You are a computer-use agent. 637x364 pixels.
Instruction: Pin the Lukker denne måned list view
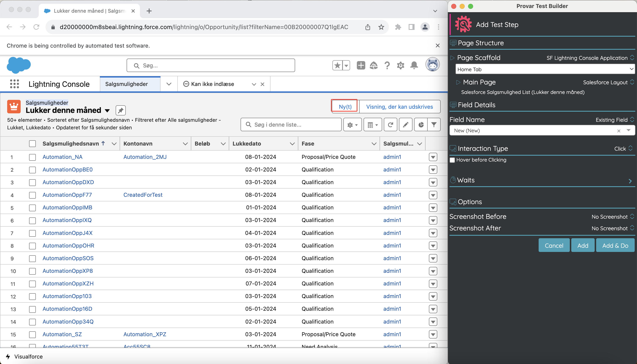(x=120, y=110)
